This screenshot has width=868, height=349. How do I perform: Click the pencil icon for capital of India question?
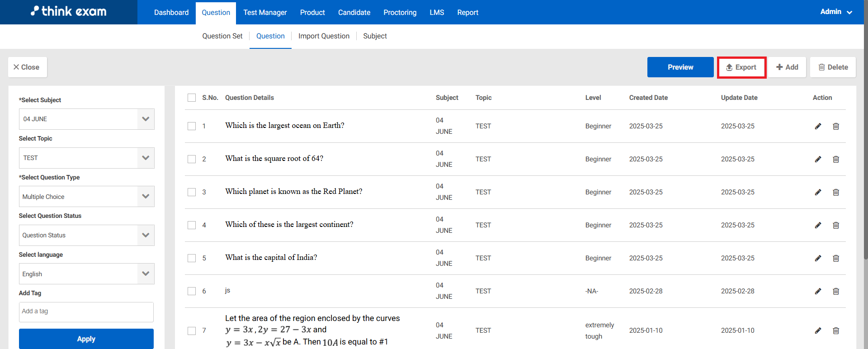(x=818, y=258)
